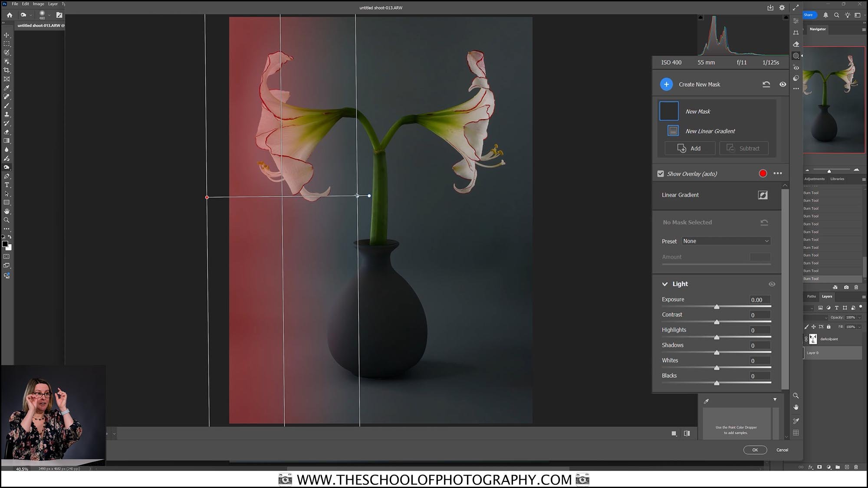Select the Crop tool in the Camera Raw sidebar
Screen dimensions: 868x488
click(x=796, y=33)
